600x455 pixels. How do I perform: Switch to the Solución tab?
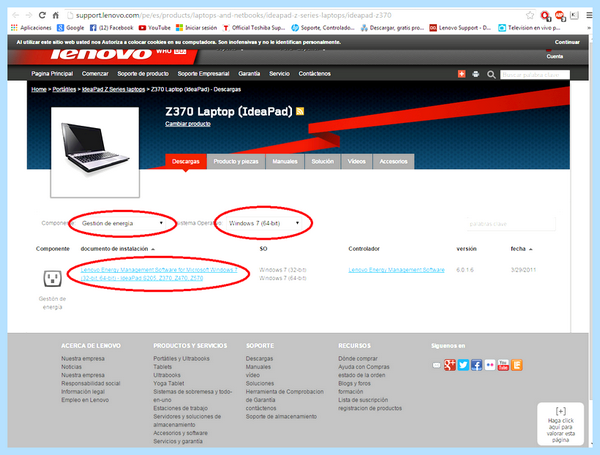pyautogui.click(x=323, y=161)
